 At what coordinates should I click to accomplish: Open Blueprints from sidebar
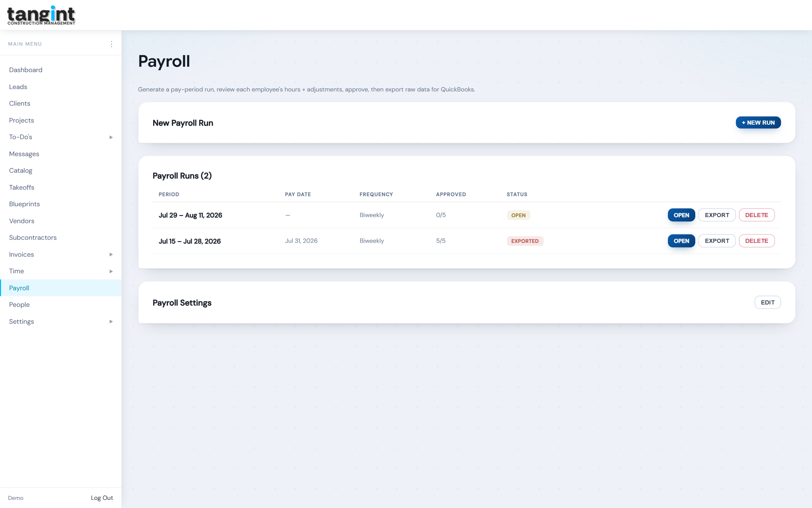click(x=24, y=204)
